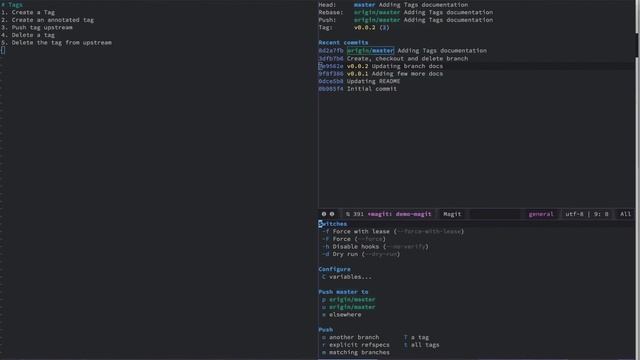
Task: Click the '2. Create an annotated tag' line
Action: pos(47,20)
